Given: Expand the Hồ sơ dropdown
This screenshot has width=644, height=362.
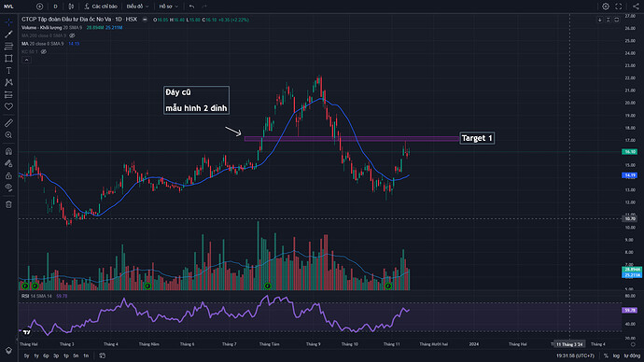Looking at the screenshot, I should pos(168,7).
